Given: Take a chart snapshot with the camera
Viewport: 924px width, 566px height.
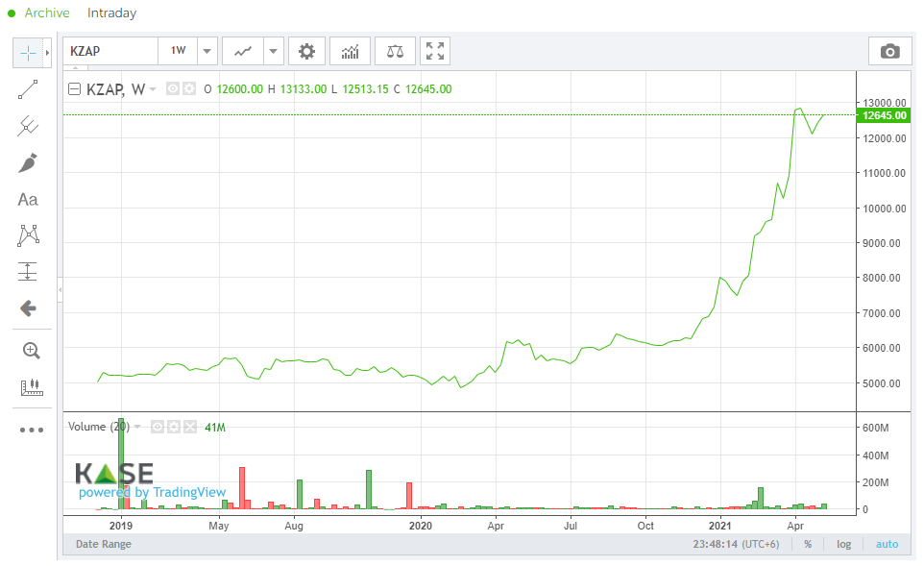Looking at the screenshot, I should click(x=889, y=51).
